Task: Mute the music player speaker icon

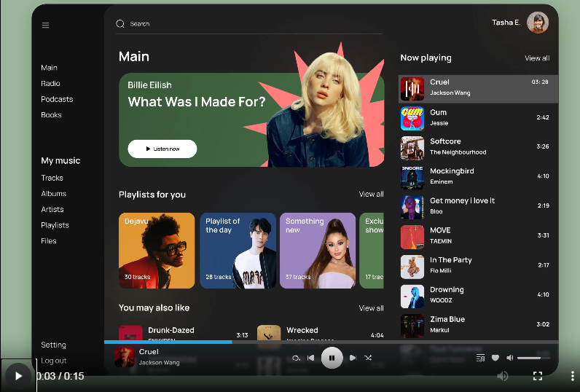Action: [510, 358]
